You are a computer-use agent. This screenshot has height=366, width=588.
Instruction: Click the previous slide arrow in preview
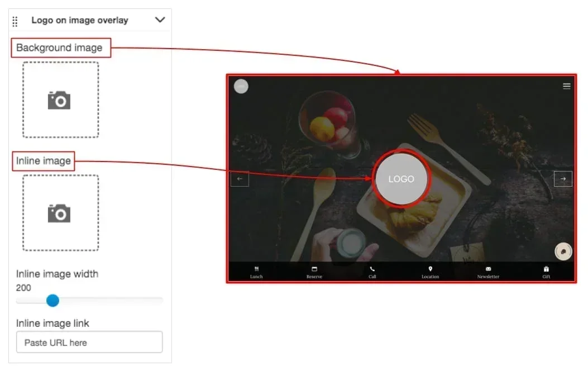240,179
